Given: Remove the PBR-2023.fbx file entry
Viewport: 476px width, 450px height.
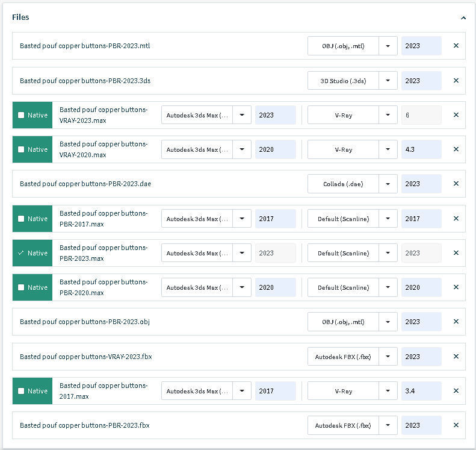Looking at the screenshot, I should pyautogui.click(x=456, y=425).
